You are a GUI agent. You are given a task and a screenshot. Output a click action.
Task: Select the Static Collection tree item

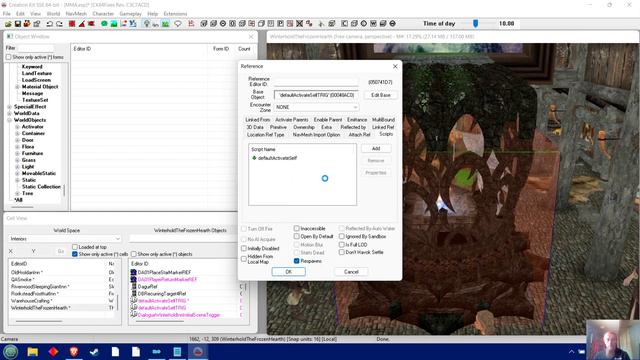(41, 187)
